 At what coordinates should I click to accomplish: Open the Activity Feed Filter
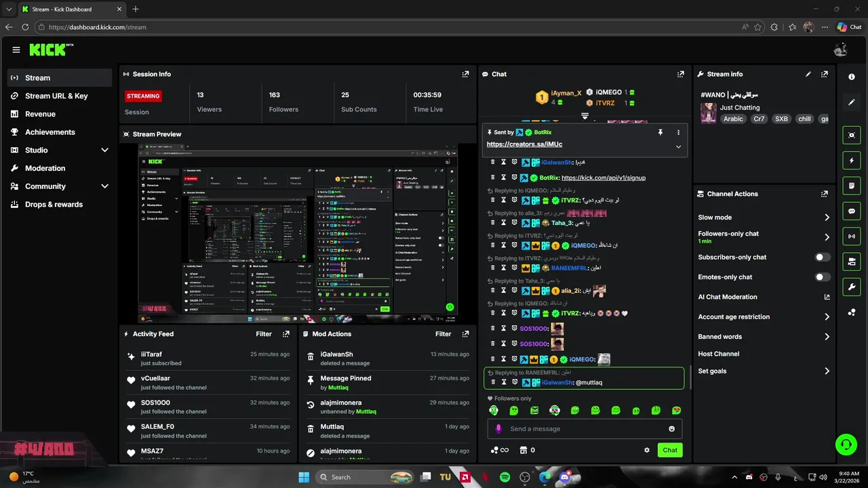coord(264,334)
